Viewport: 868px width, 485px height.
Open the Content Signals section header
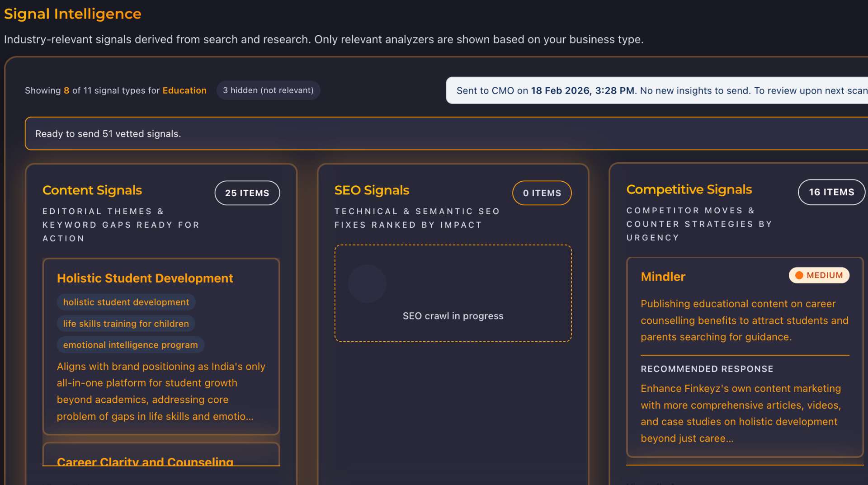point(92,190)
